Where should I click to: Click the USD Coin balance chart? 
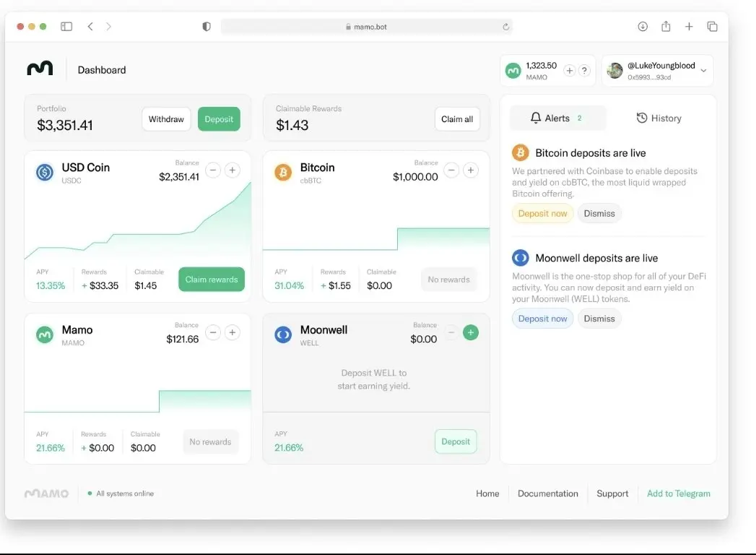(137, 222)
